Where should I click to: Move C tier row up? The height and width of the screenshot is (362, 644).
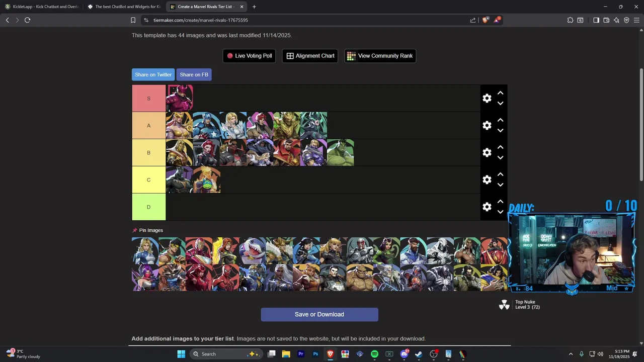(500, 174)
